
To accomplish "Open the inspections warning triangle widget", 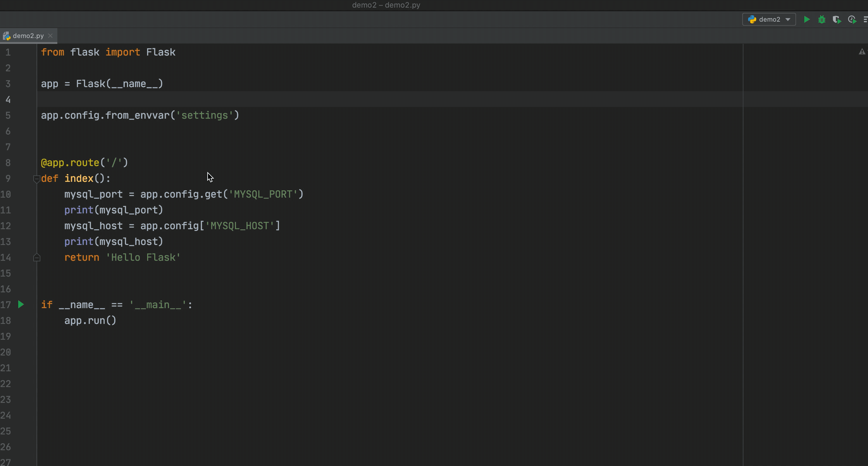I will pos(862,51).
